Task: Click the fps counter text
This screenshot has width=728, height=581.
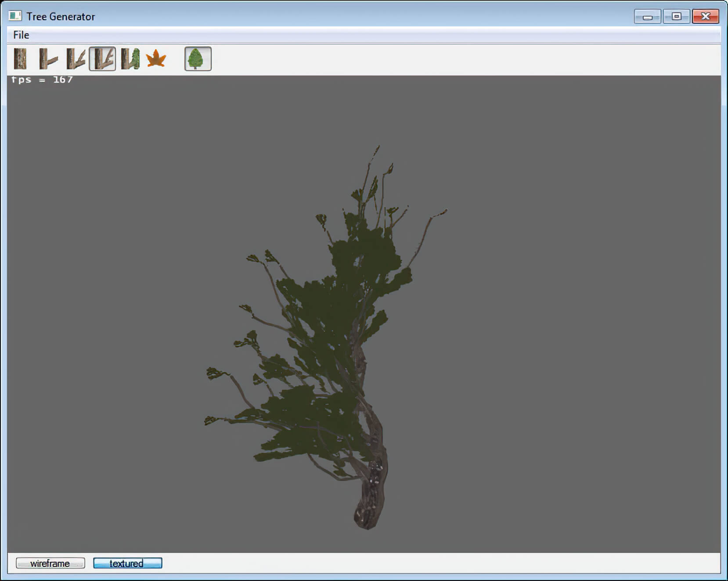Action: pos(42,80)
